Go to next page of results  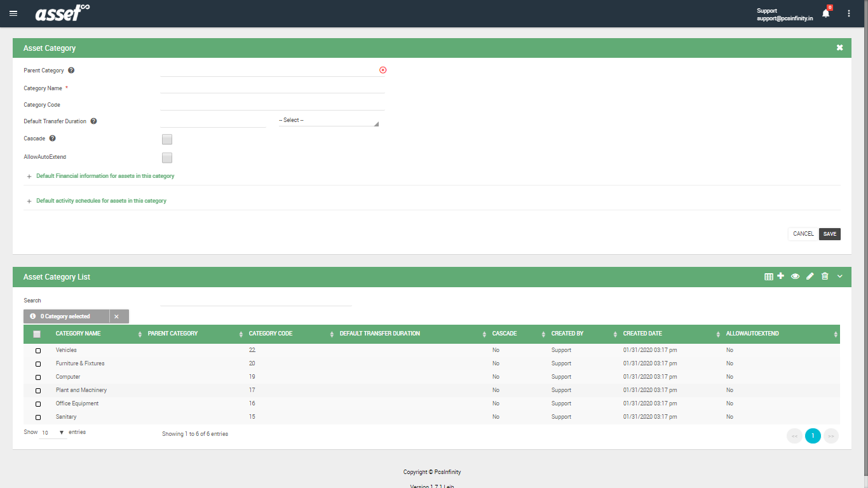click(831, 436)
